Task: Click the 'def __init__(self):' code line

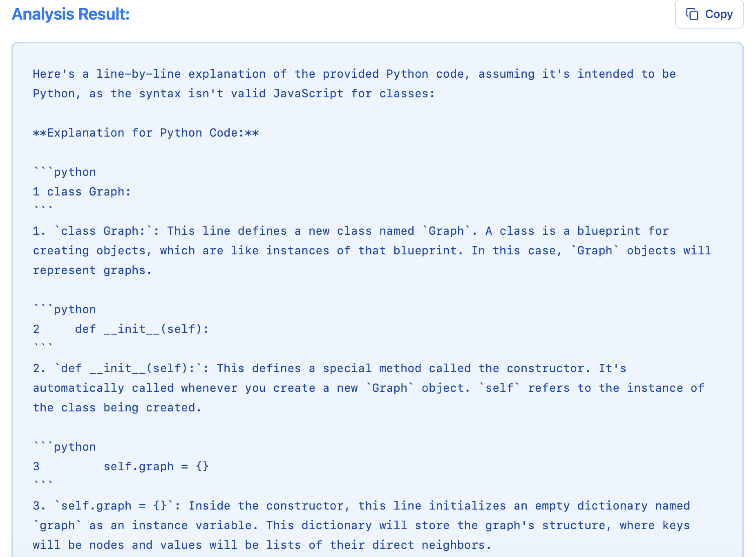Action: point(121,328)
